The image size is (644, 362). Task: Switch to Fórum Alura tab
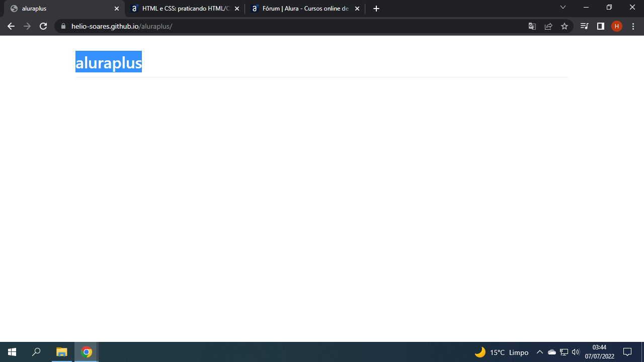(305, 9)
